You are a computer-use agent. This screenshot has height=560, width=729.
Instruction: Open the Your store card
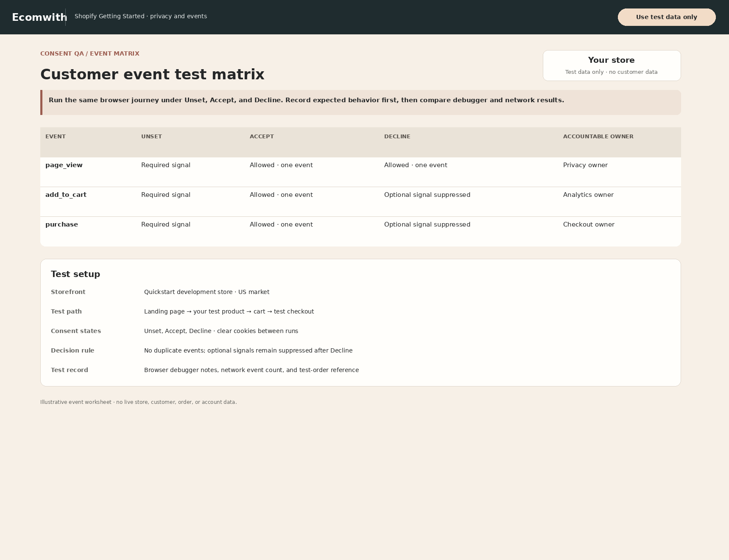pyautogui.click(x=612, y=65)
